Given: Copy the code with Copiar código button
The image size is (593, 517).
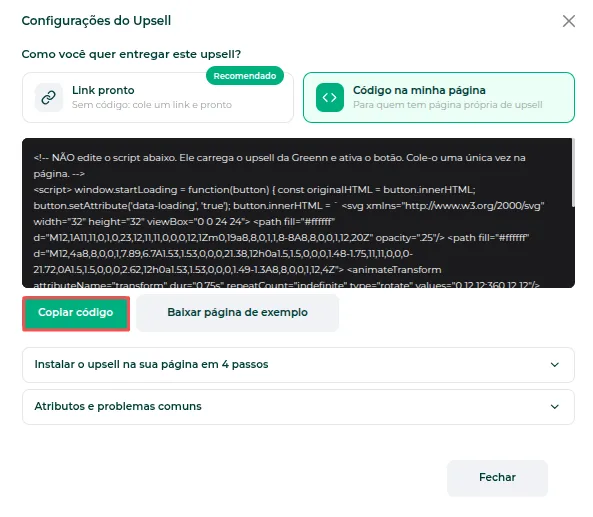Looking at the screenshot, I should [x=76, y=314].
